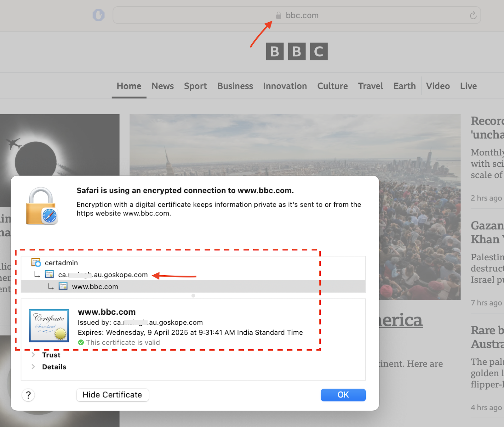The height and width of the screenshot is (427, 504).
Task: Click the BBC logo
Action: pyautogui.click(x=297, y=51)
